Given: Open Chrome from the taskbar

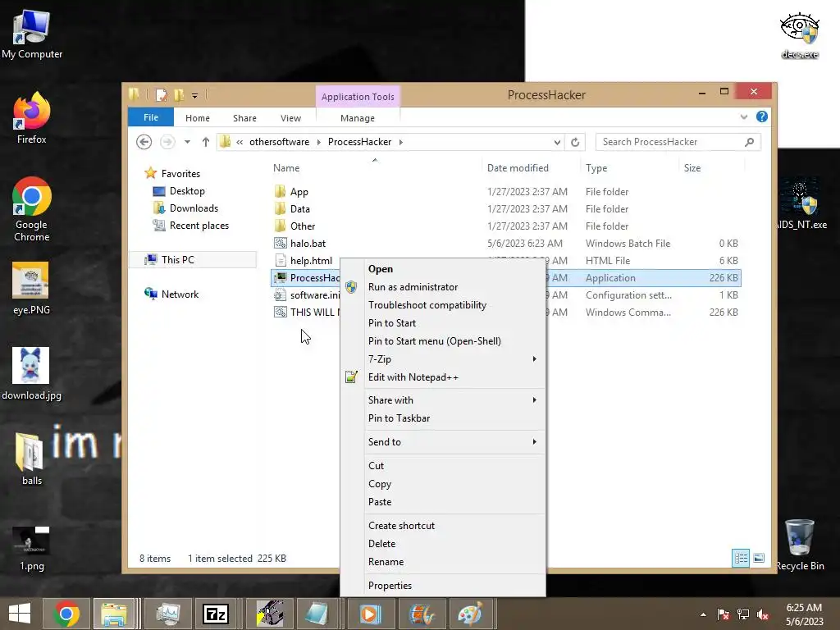Looking at the screenshot, I should click(x=66, y=614).
